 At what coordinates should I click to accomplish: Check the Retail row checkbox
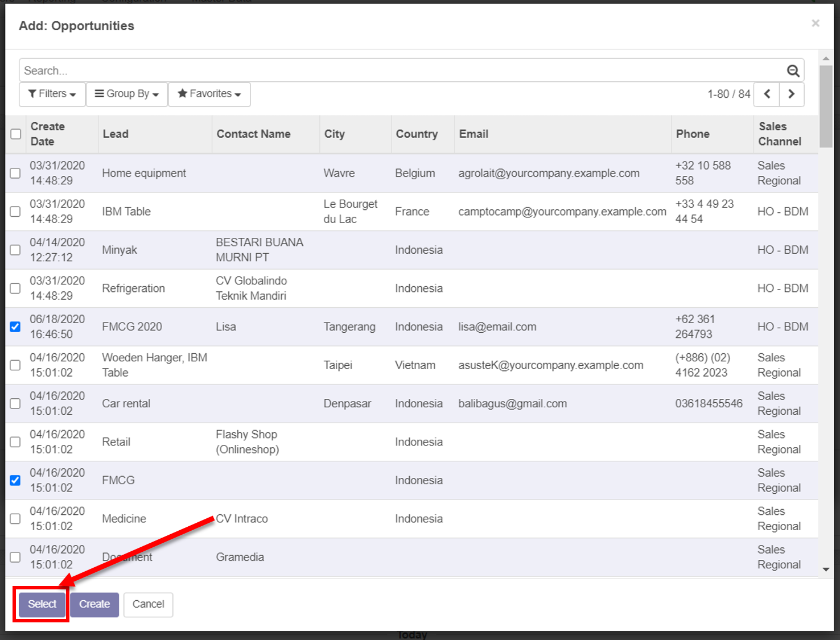(x=15, y=442)
